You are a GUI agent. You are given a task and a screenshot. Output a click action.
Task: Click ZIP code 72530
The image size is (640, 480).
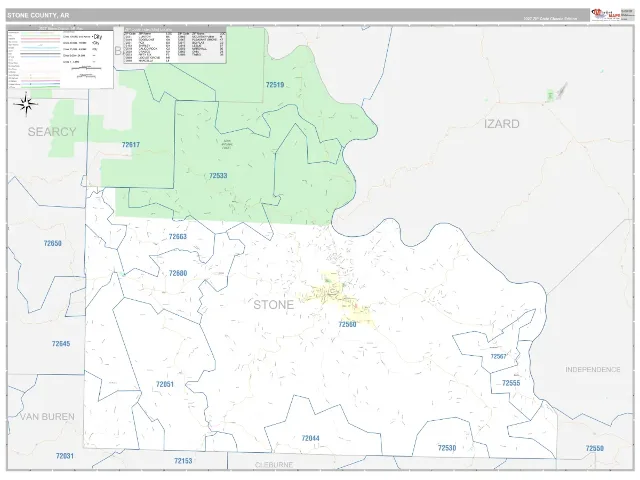[447, 448]
